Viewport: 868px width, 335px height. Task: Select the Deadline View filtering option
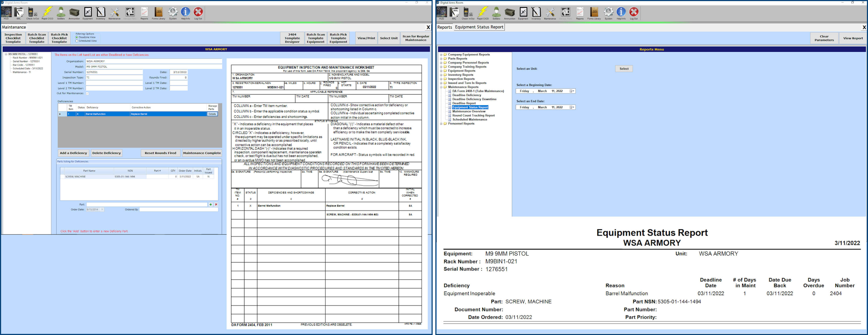(x=77, y=37)
